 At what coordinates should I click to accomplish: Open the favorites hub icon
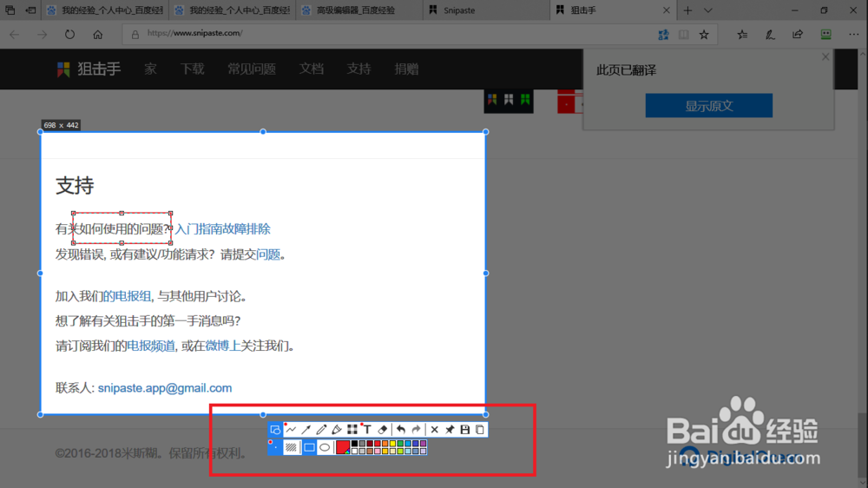(742, 35)
